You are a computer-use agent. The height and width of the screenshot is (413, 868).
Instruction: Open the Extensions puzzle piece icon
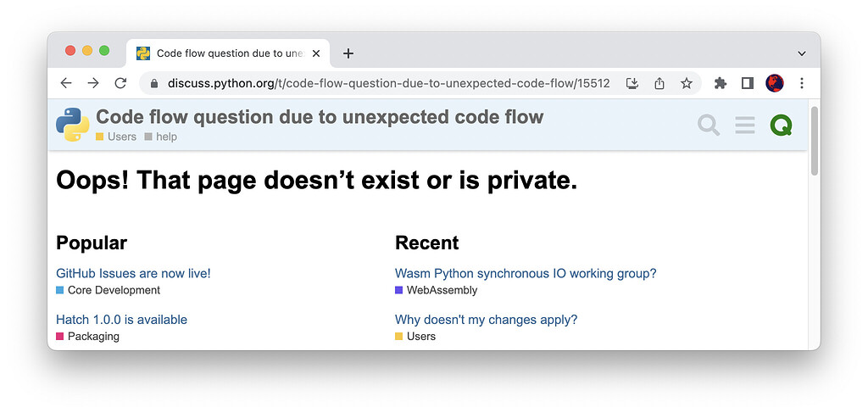point(721,84)
